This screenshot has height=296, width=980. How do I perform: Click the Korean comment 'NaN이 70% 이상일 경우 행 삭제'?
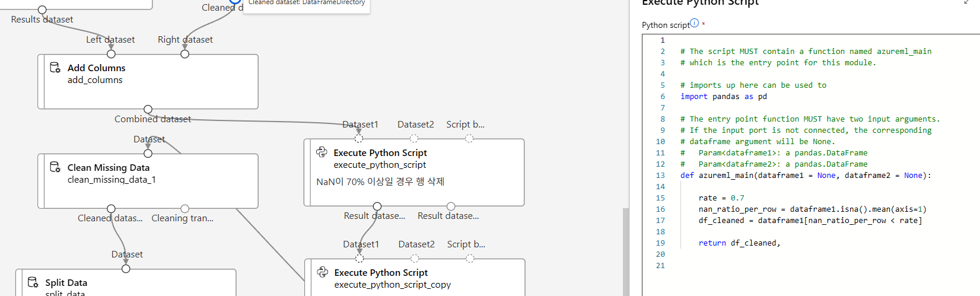[380, 182]
